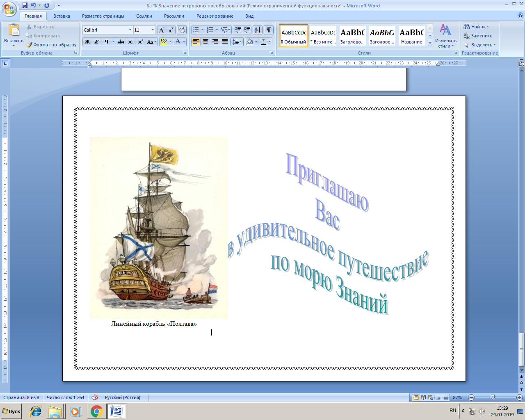Viewport: 525px width, 420px height.
Task: Apply the Обычный style
Action: point(294,36)
